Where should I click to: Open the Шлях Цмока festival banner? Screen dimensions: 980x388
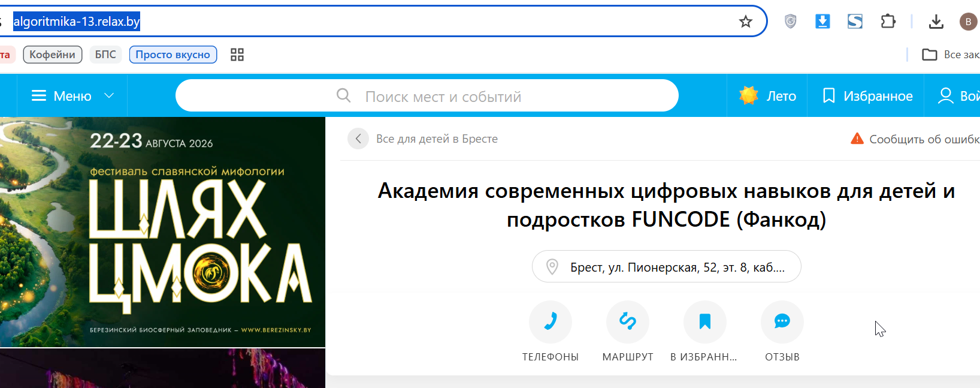[x=162, y=232]
